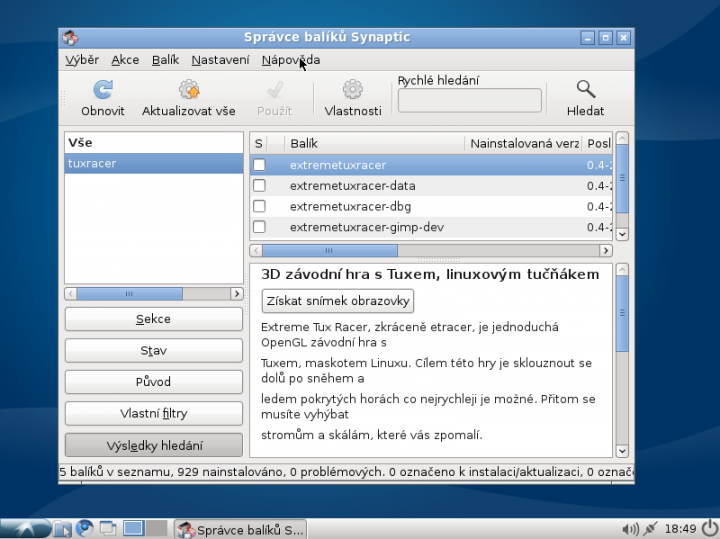The height and width of the screenshot is (539, 720).
Task: Open the Balík menu
Action: point(165,60)
